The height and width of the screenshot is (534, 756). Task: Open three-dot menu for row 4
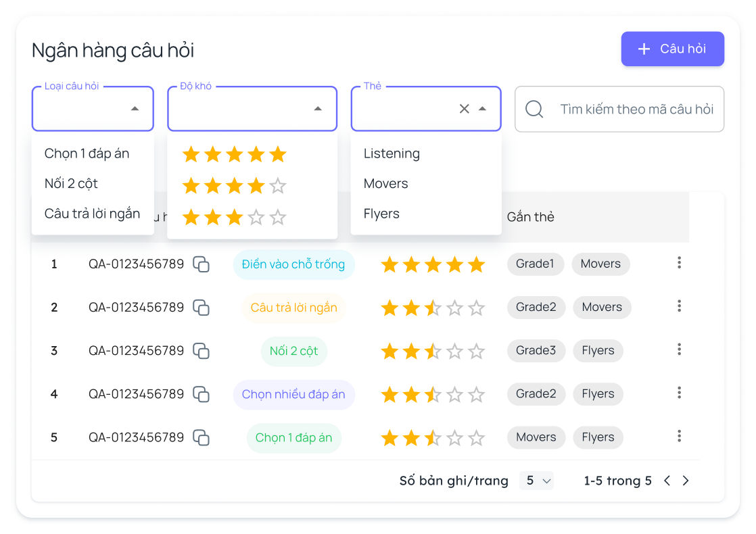679,393
